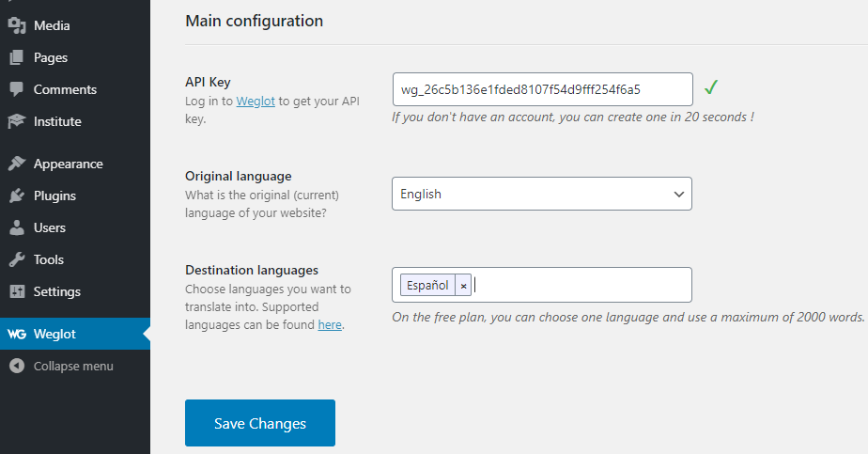Click the Institute graduation cap icon
This screenshot has height=454, width=868.
point(16,121)
